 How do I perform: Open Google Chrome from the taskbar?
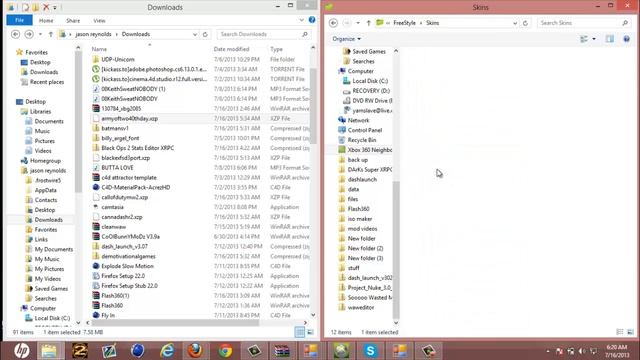click(225, 351)
